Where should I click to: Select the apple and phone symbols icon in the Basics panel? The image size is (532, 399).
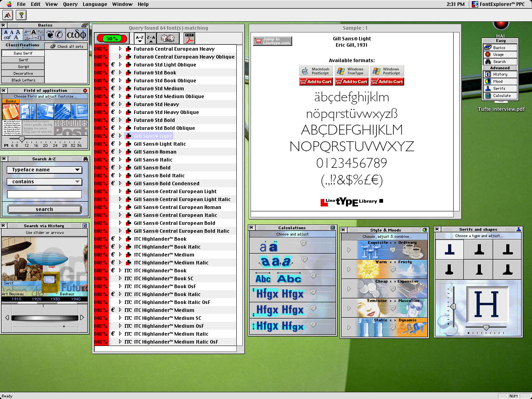(55, 35)
